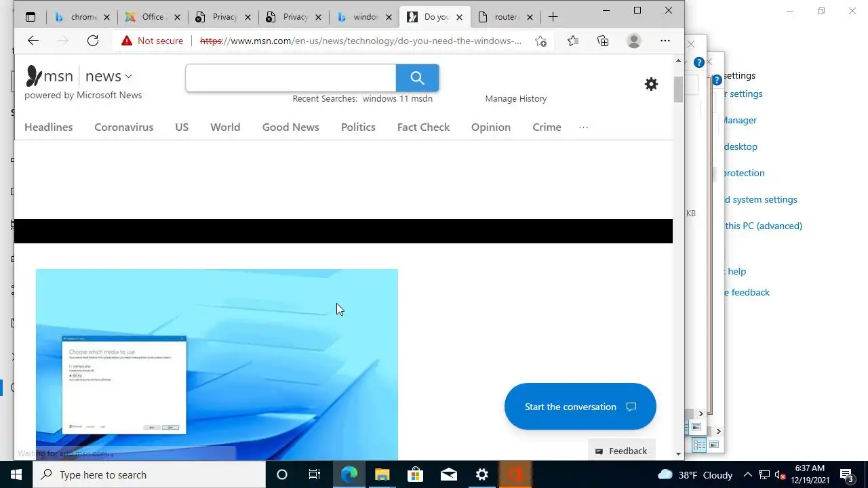868x488 pixels.
Task: Open the World news category
Action: [225, 127]
